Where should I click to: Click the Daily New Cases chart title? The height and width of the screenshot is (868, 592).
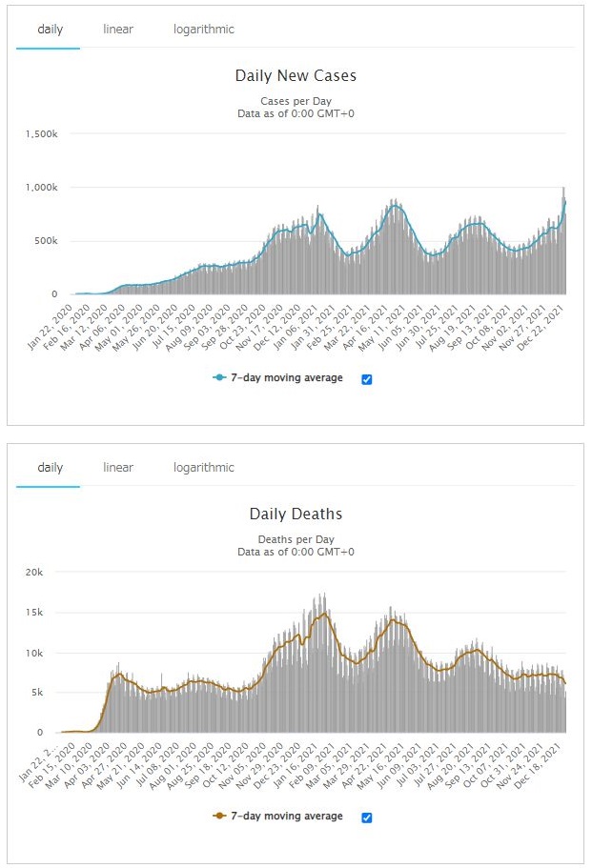296,75
